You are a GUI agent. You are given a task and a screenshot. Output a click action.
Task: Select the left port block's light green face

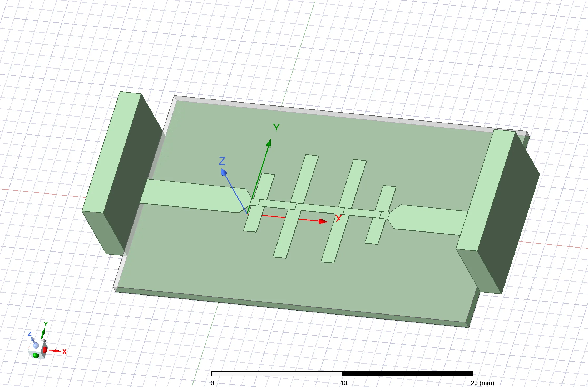(112, 152)
